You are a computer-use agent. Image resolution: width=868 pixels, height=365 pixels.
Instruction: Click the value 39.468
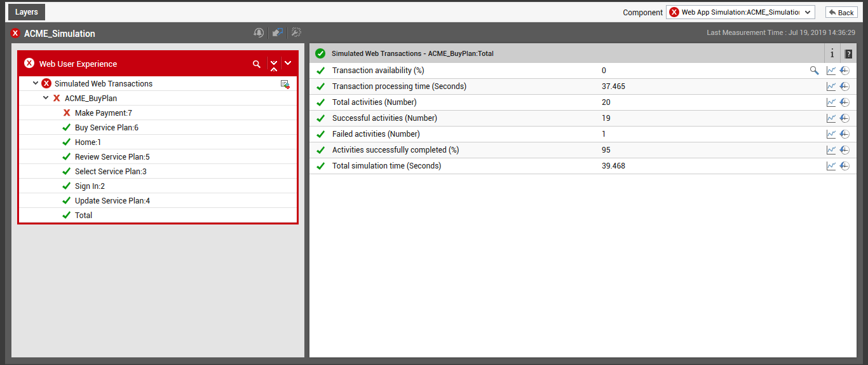point(613,166)
